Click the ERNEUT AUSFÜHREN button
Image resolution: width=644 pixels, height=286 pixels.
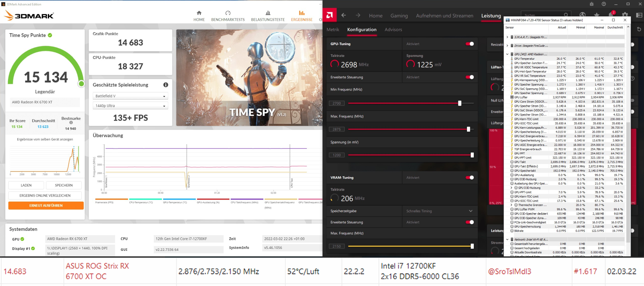[x=46, y=205]
